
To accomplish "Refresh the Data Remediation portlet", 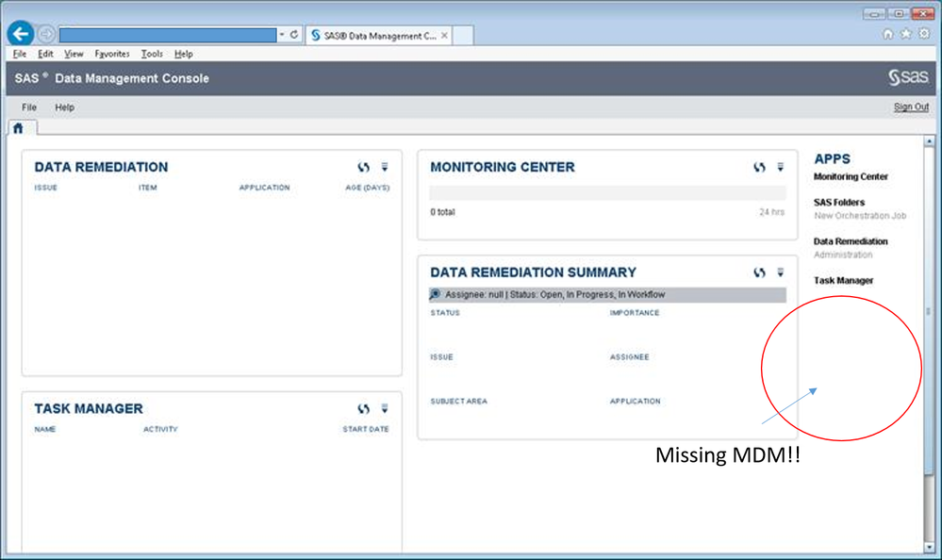I will tap(363, 167).
